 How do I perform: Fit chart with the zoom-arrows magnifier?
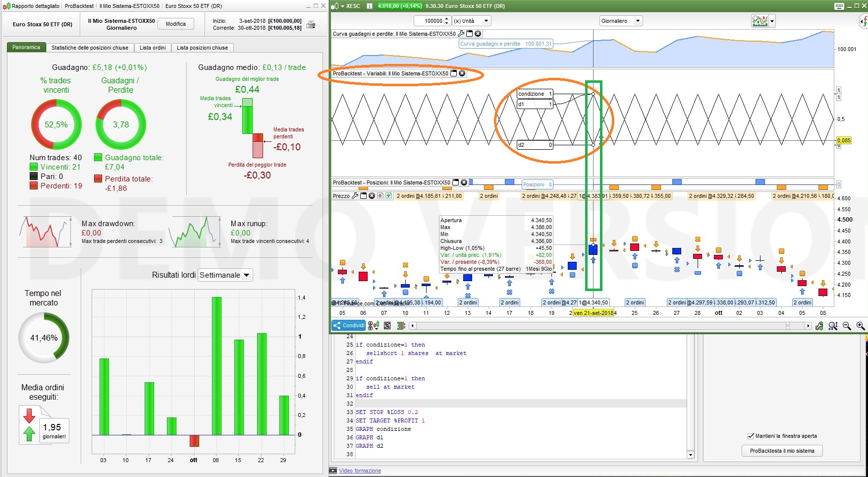tap(833, 326)
